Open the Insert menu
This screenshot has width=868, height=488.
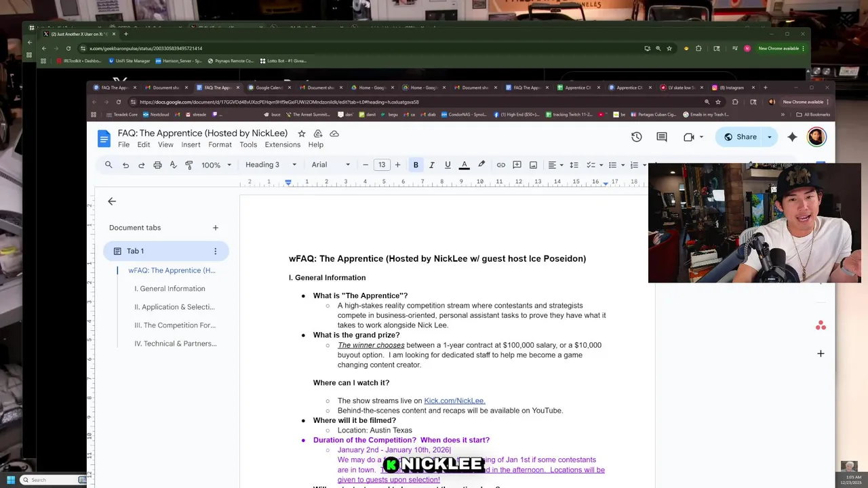click(x=191, y=145)
